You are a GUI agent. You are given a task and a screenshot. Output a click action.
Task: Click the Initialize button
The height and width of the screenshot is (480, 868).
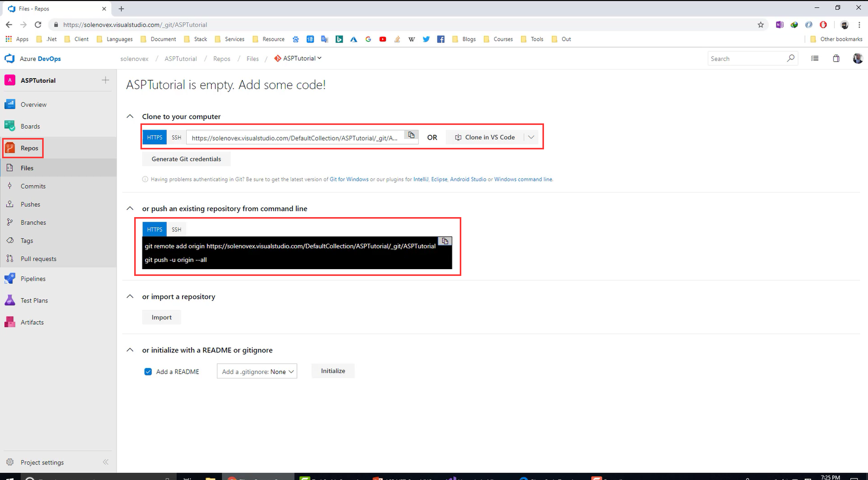(333, 371)
